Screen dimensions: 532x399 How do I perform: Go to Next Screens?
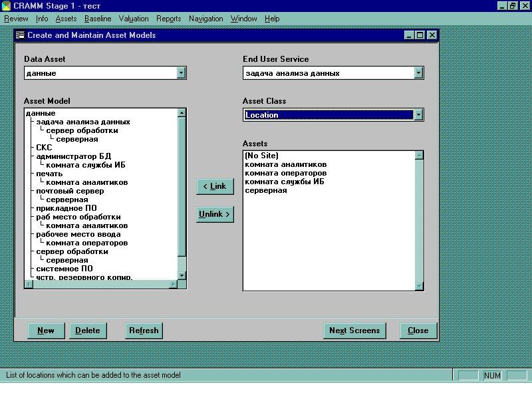(354, 331)
